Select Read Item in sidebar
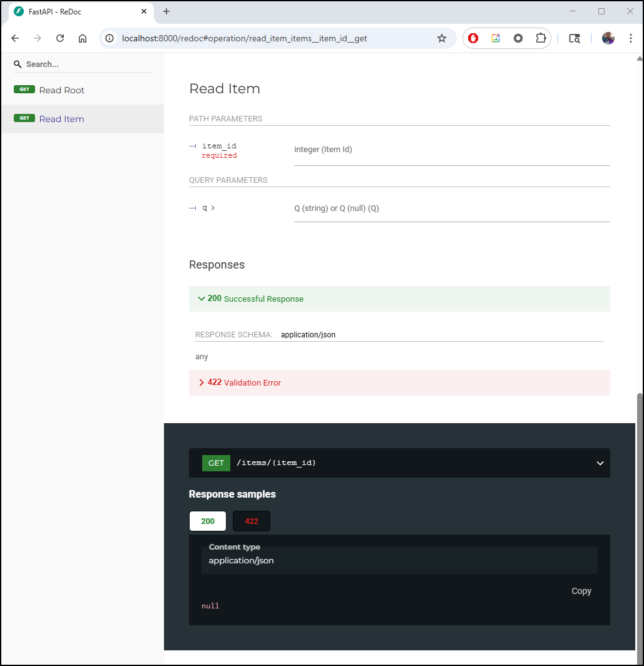644x666 pixels. 62,119
